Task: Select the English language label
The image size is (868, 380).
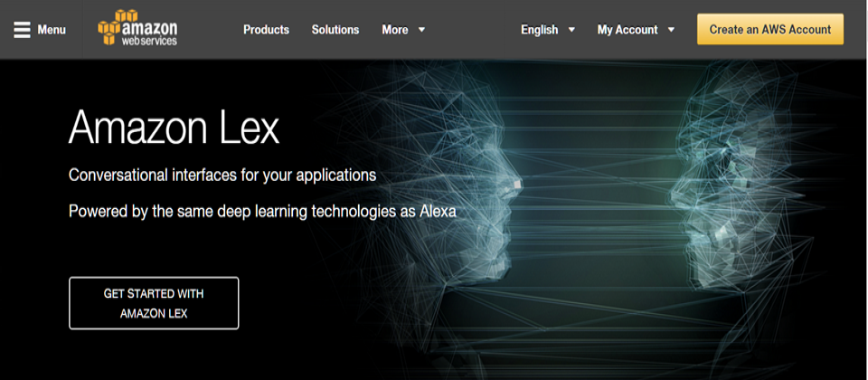Action: [539, 30]
